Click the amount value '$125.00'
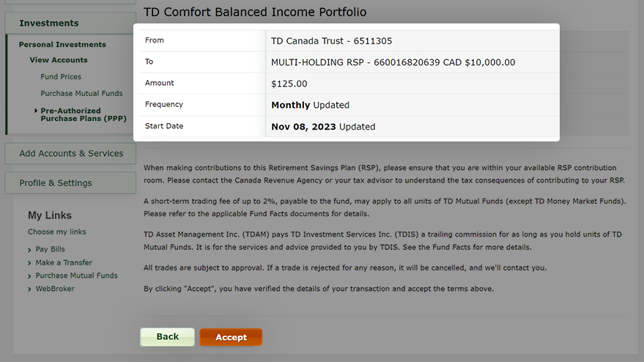Image resolution: width=644 pixels, height=362 pixels. pyautogui.click(x=289, y=84)
